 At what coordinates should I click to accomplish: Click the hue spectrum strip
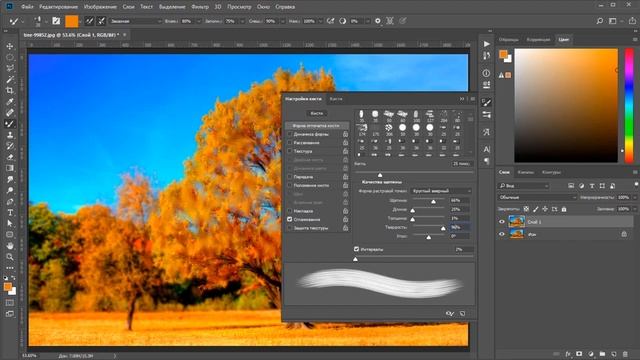click(x=629, y=105)
